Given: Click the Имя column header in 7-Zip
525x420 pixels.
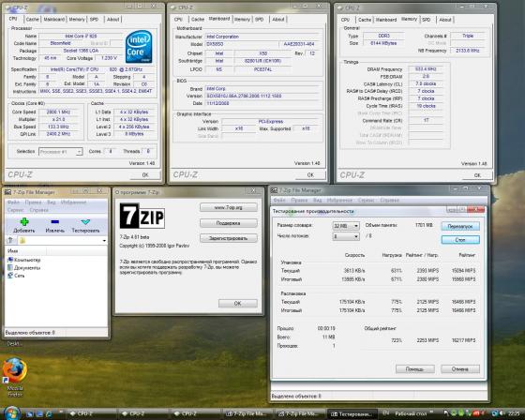Looking at the screenshot, I should click(x=26, y=251).
